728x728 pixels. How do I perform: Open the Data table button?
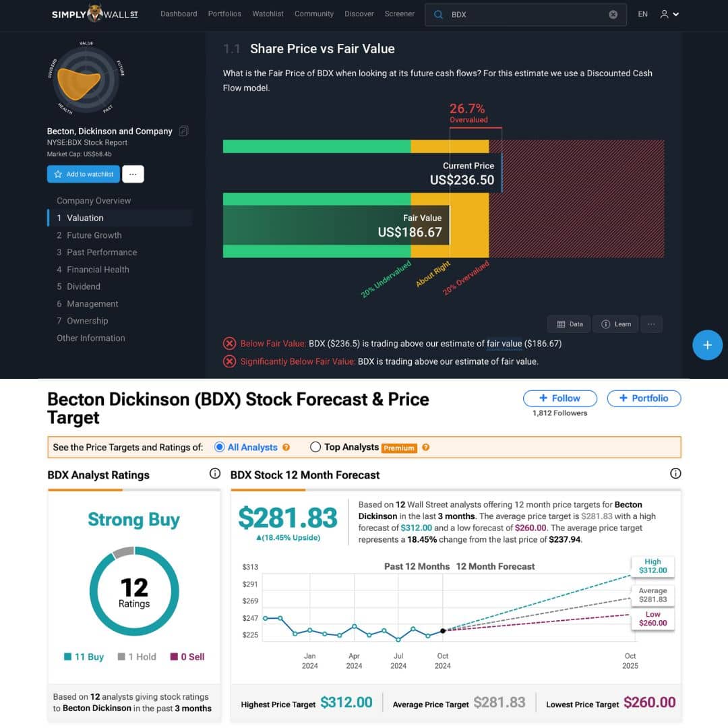pyautogui.click(x=569, y=324)
